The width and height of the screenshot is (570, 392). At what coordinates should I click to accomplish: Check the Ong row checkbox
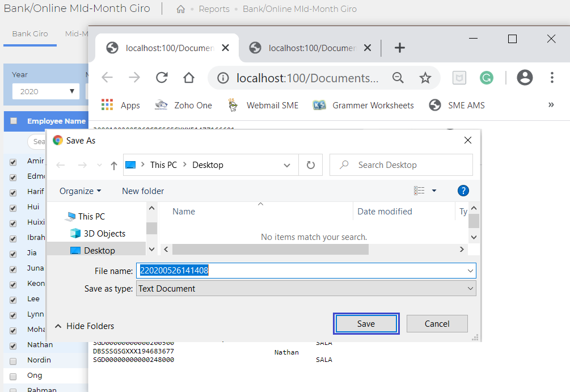(13, 376)
